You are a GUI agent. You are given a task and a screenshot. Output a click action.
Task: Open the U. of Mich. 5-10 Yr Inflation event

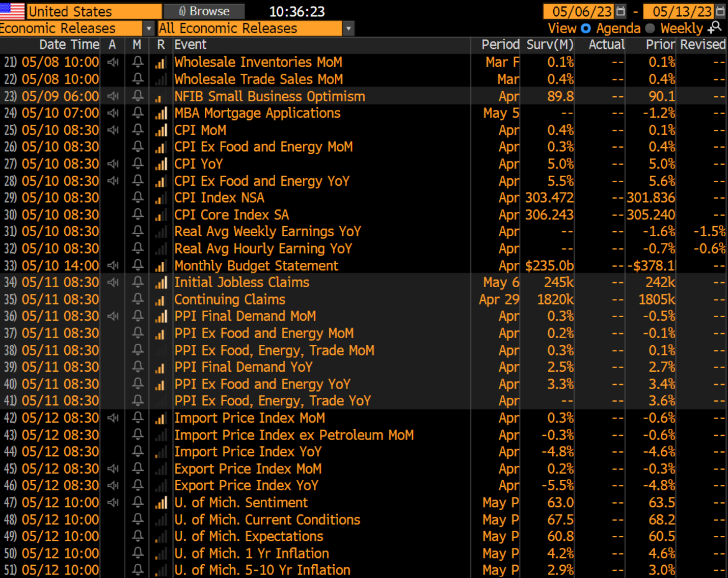(x=262, y=570)
